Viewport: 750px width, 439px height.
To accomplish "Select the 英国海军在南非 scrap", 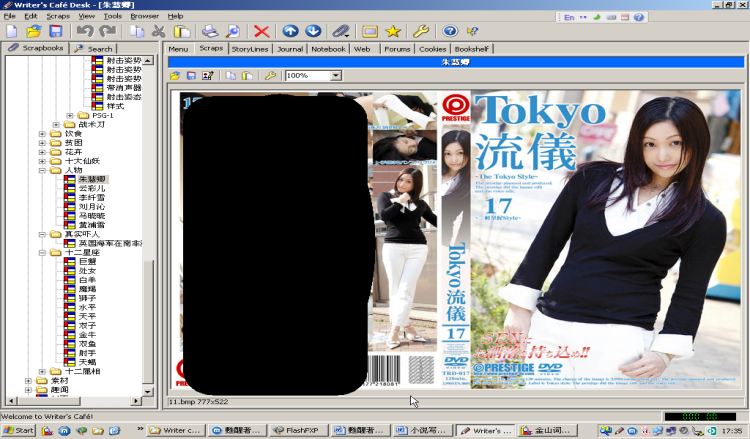I will pyautogui.click(x=110, y=243).
